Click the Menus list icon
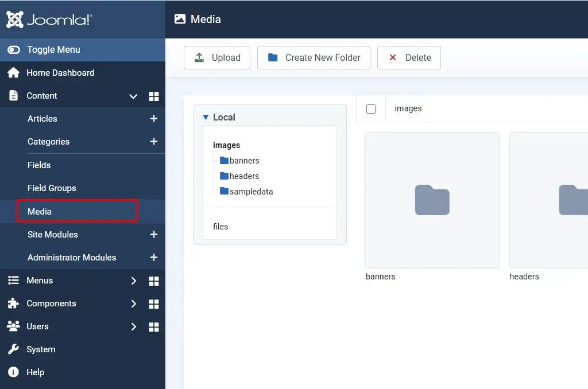Screen dimensions: 588x389 [14, 281]
